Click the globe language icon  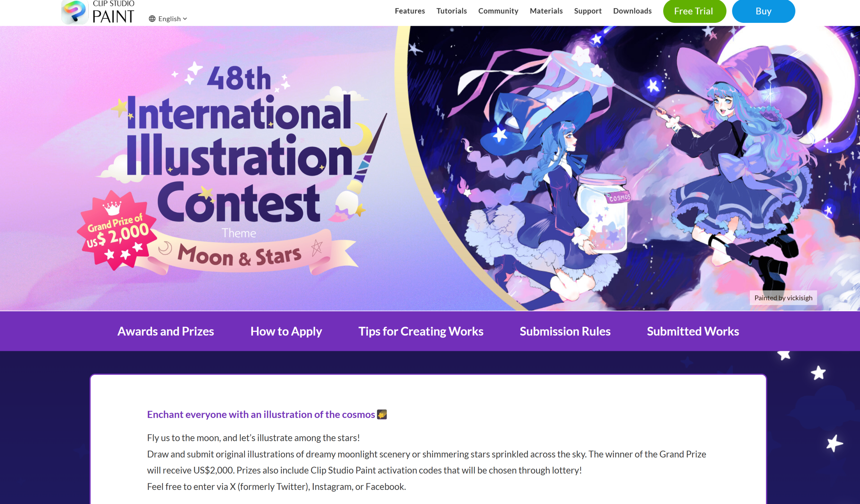[152, 19]
